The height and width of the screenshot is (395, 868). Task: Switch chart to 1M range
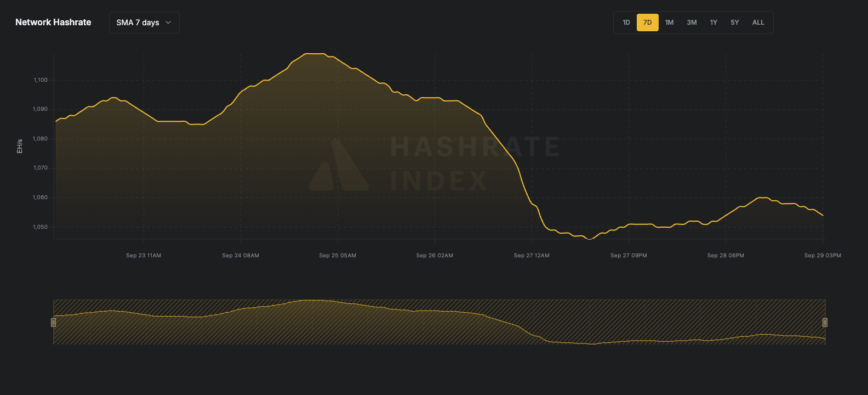(669, 22)
